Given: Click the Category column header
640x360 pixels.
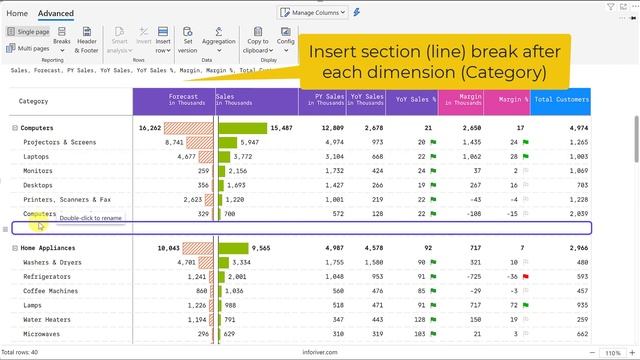Looking at the screenshot, I should pyautogui.click(x=33, y=101).
